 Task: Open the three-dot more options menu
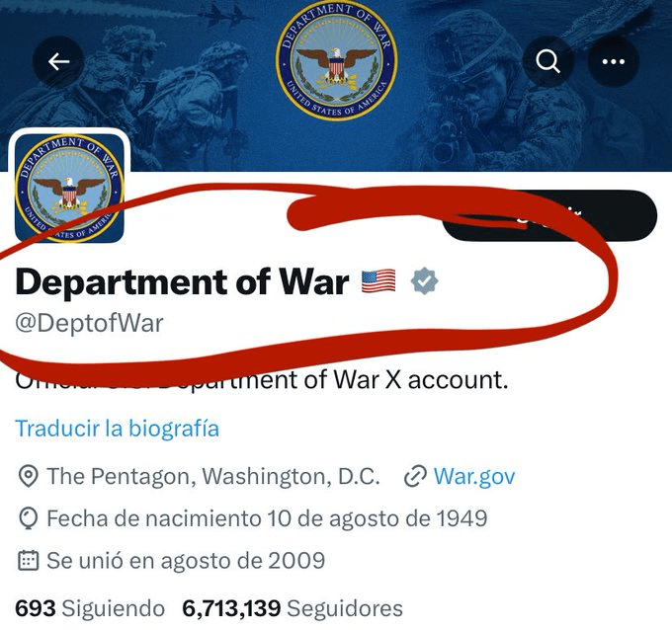pos(614,61)
